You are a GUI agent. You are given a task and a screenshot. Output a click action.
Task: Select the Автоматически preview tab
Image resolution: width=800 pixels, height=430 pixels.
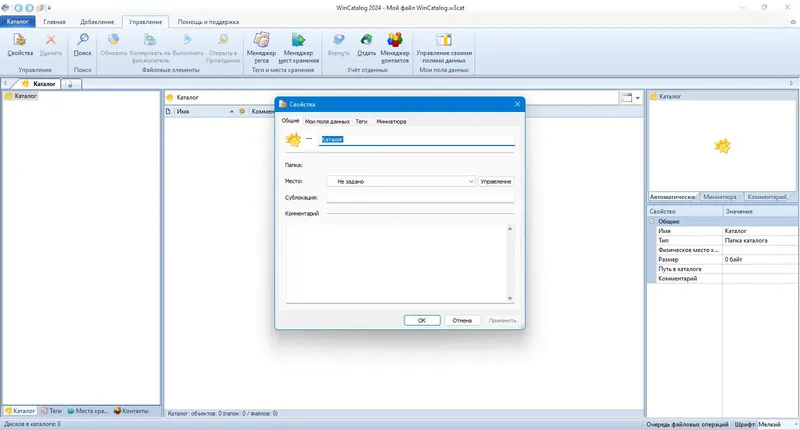(x=672, y=196)
